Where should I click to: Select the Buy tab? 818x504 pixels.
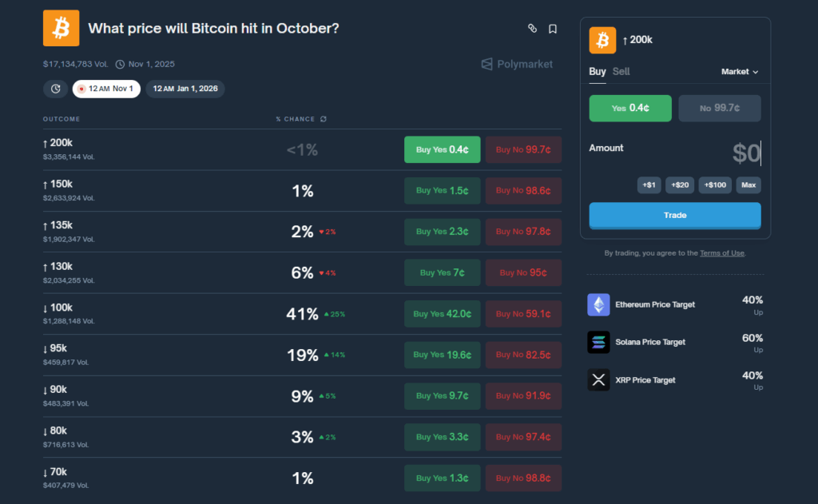click(598, 72)
